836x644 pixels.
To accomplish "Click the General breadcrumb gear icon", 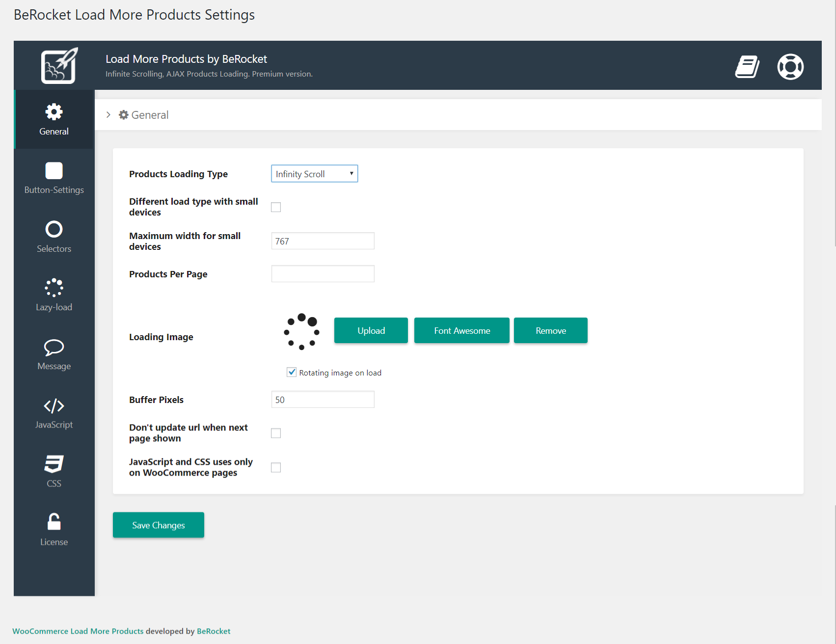I will 124,115.
